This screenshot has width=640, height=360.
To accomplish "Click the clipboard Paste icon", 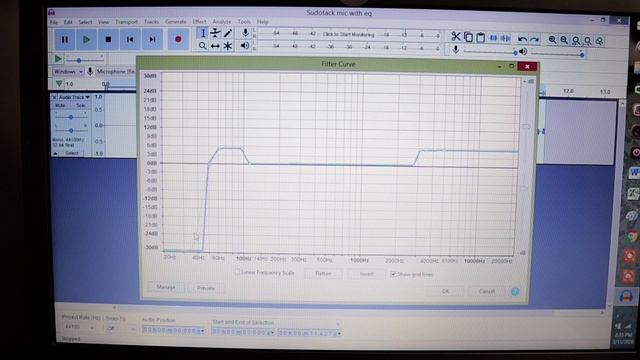I will pos(481,38).
